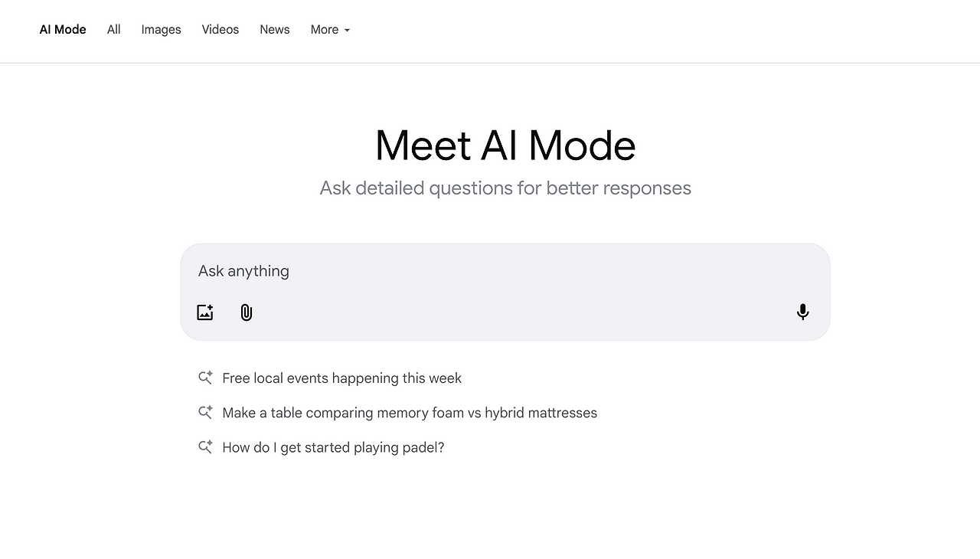Click the image upload icon
This screenshot has width=980, height=559.
pyautogui.click(x=204, y=312)
